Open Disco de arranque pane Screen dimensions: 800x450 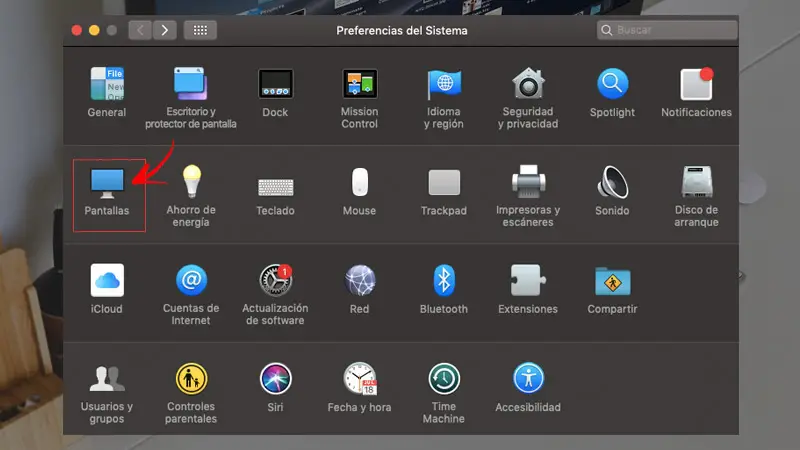pyautogui.click(x=696, y=196)
